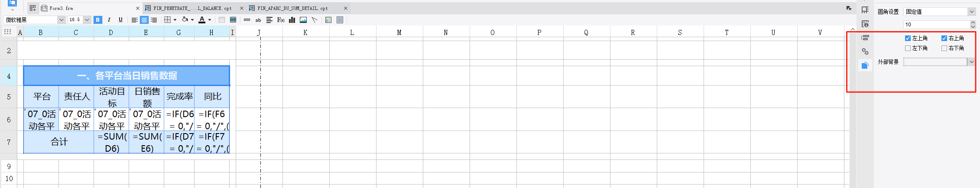The width and height of the screenshot is (980, 188).
Task: Toggle bold formatting in toolbar
Action: (98, 20)
